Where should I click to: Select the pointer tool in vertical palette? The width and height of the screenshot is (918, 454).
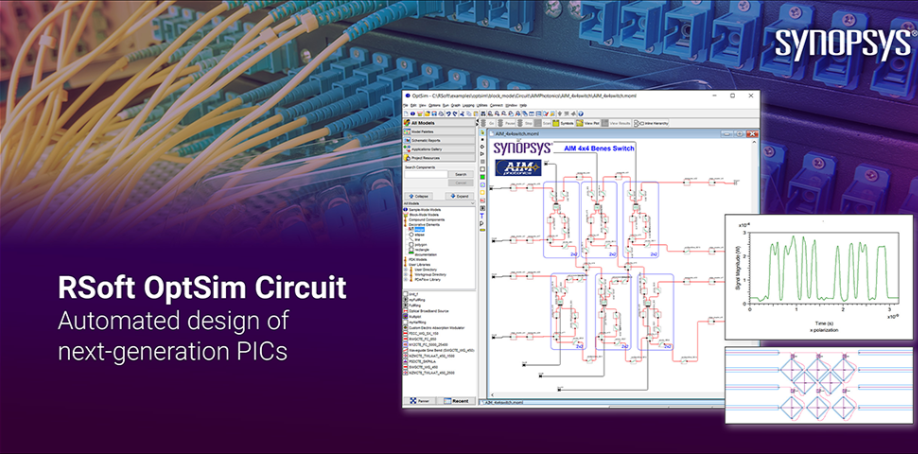point(482,132)
